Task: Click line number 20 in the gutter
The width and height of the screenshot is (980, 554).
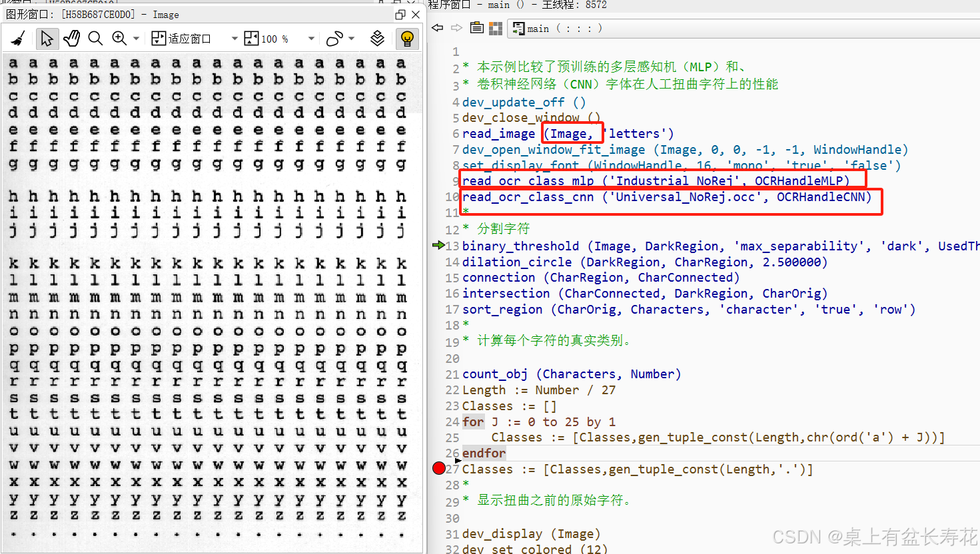Action: (x=452, y=358)
